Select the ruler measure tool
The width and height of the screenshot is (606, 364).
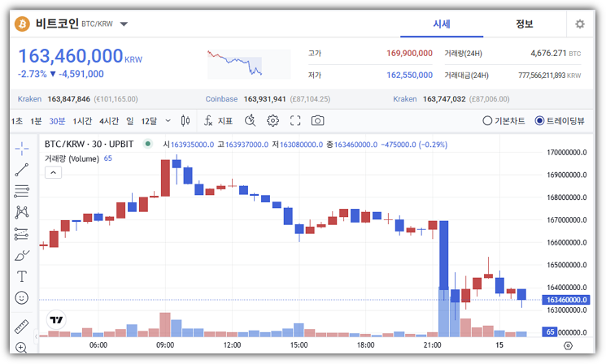tap(22, 327)
